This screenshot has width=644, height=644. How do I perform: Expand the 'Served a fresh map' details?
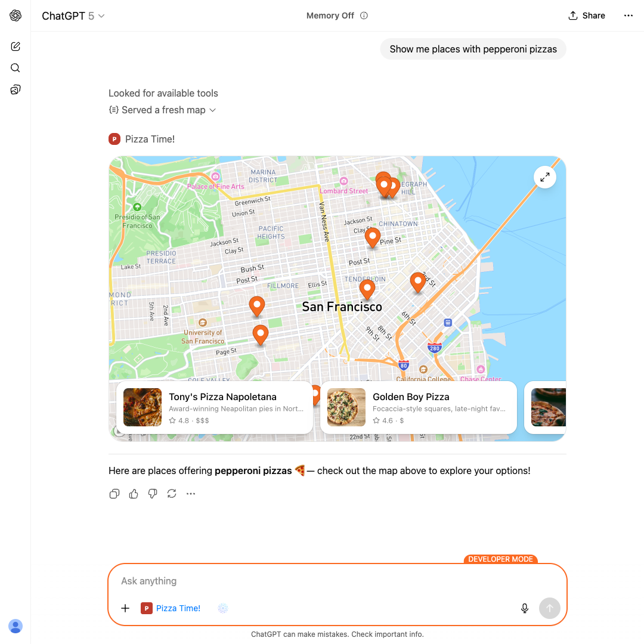[x=163, y=110]
